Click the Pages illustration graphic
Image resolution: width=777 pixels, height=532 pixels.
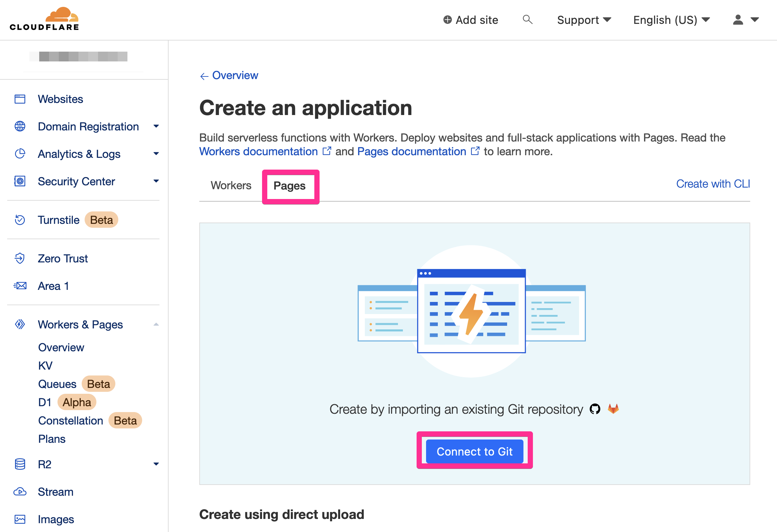471,311
